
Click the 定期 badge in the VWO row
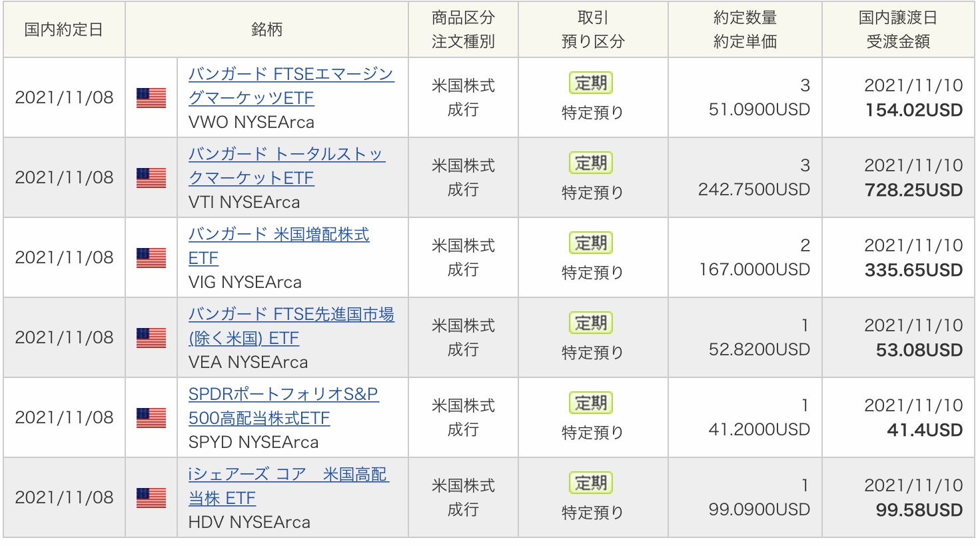coord(591,83)
